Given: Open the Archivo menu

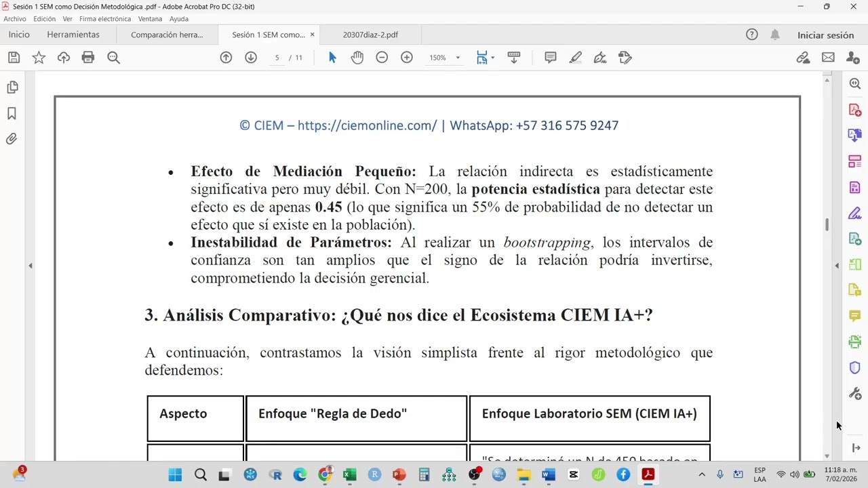Looking at the screenshot, I should (x=15, y=19).
